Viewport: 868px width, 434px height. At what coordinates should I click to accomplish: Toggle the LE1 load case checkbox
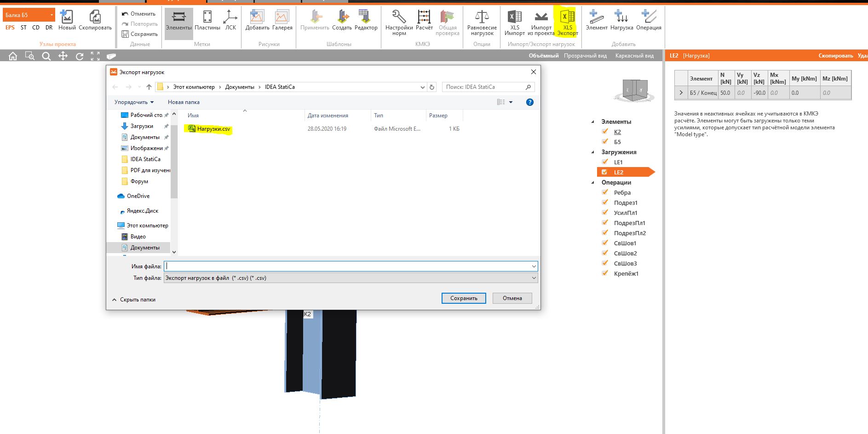[605, 162]
